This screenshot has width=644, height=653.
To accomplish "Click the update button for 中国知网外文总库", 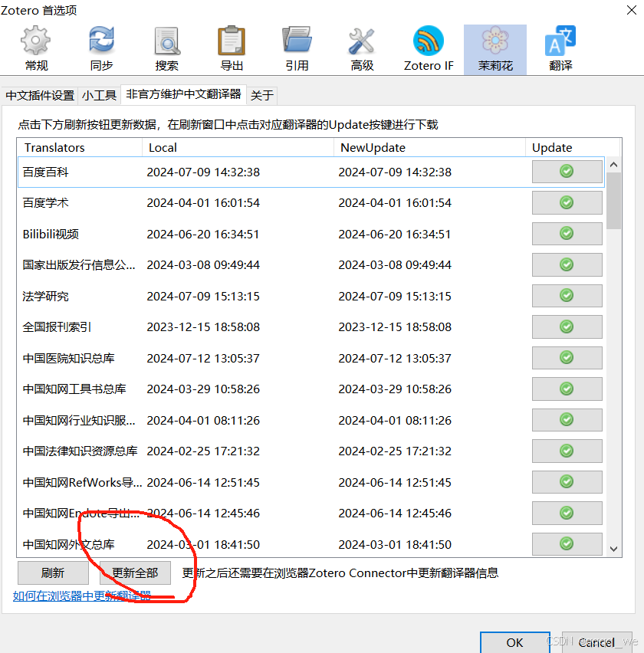I will pyautogui.click(x=567, y=544).
